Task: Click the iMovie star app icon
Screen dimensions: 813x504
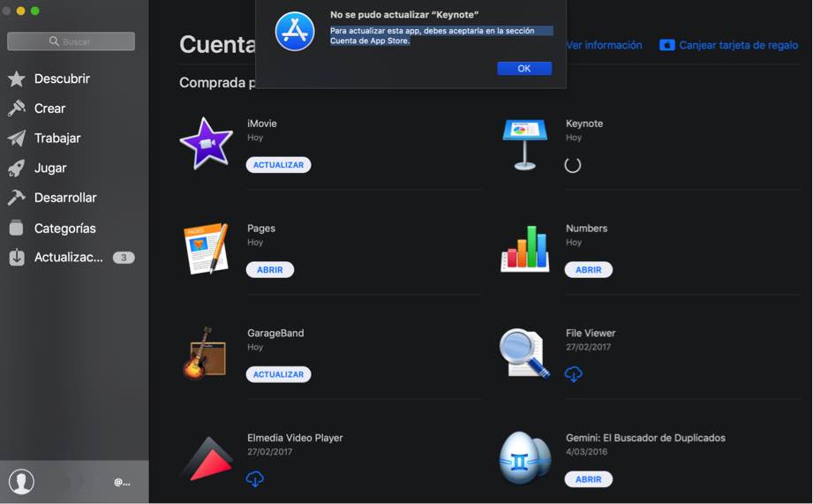Action: point(207,144)
